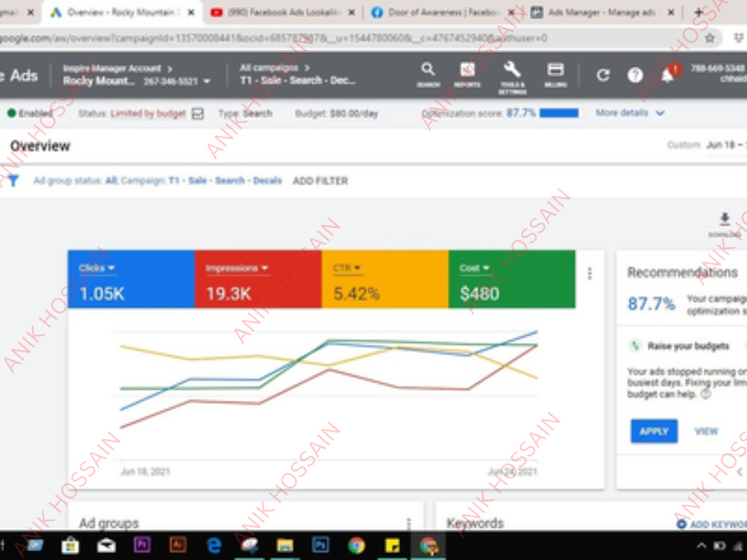Open Edge browser in taskbar
747x560 pixels.
214,545
